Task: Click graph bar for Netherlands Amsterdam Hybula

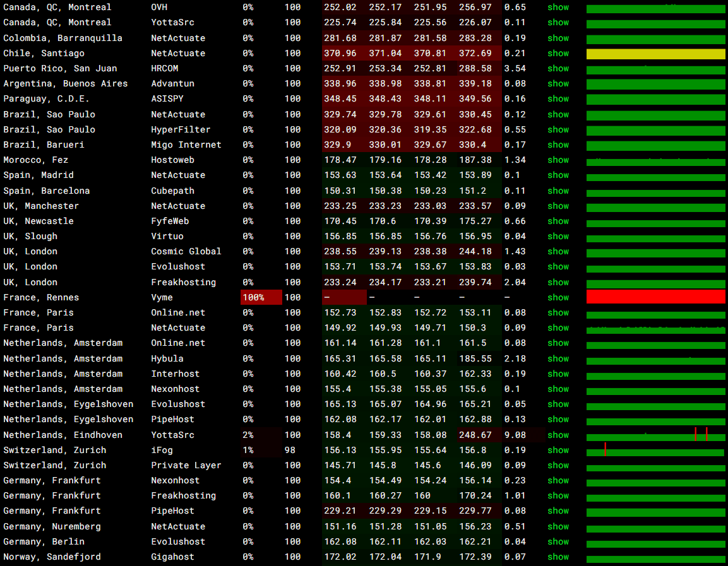Action: (x=655, y=360)
